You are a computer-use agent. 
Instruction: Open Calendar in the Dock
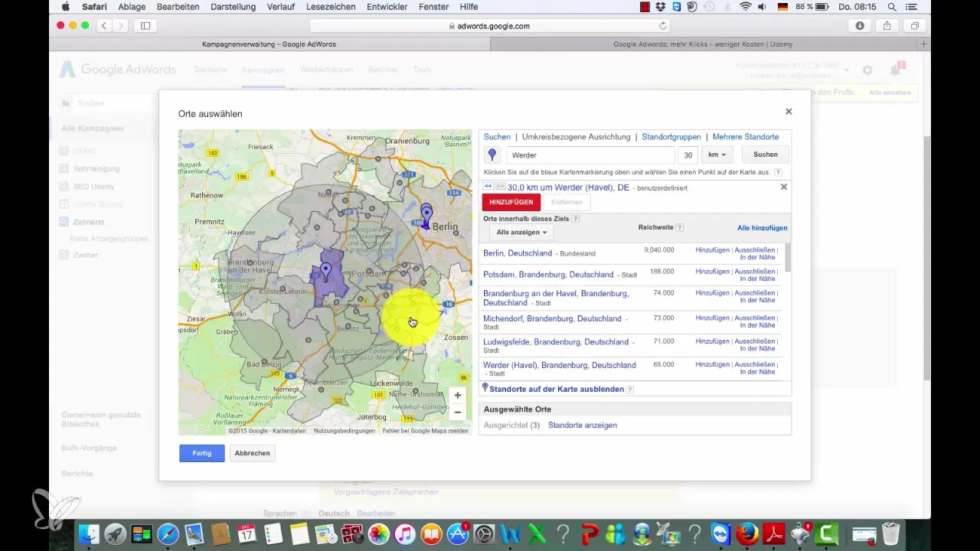point(247,533)
